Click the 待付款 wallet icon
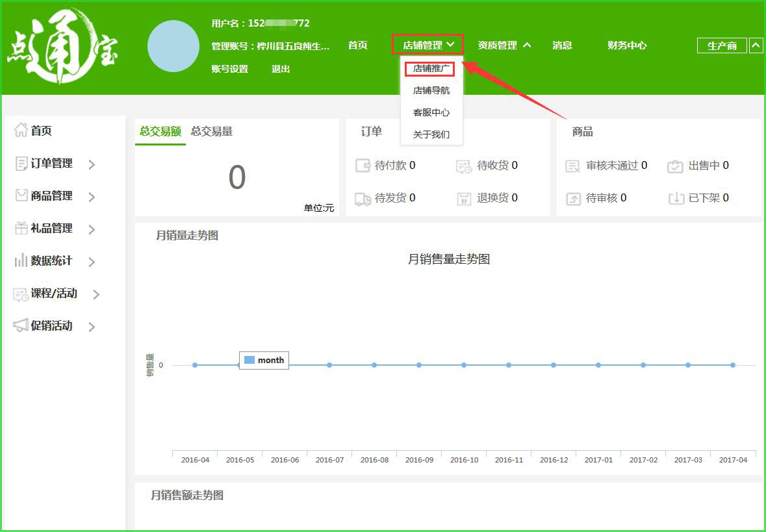 (x=363, y=166)
